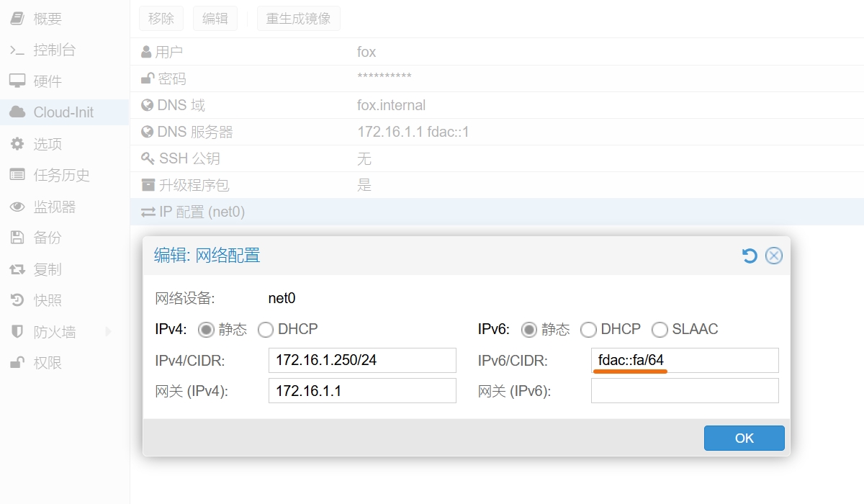Enable SLAAC for IPv6

pyautogui.click(x=660, y=329)
